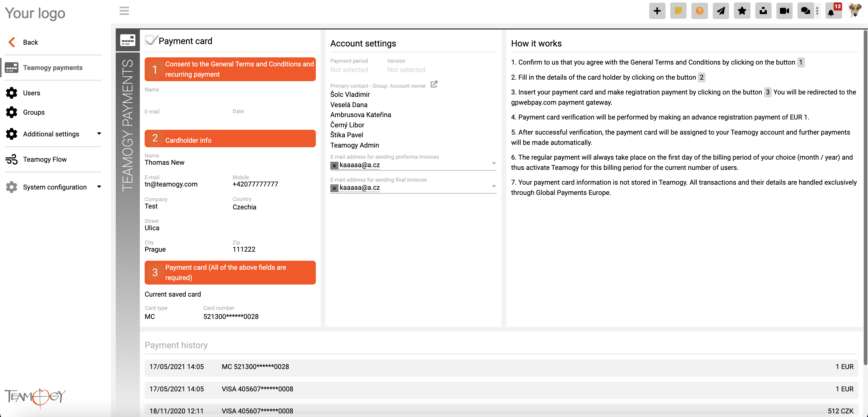The width and height of the screenshot is (868, 417).
Task: Open the chat bubbles icon
Action: (805, 11)
